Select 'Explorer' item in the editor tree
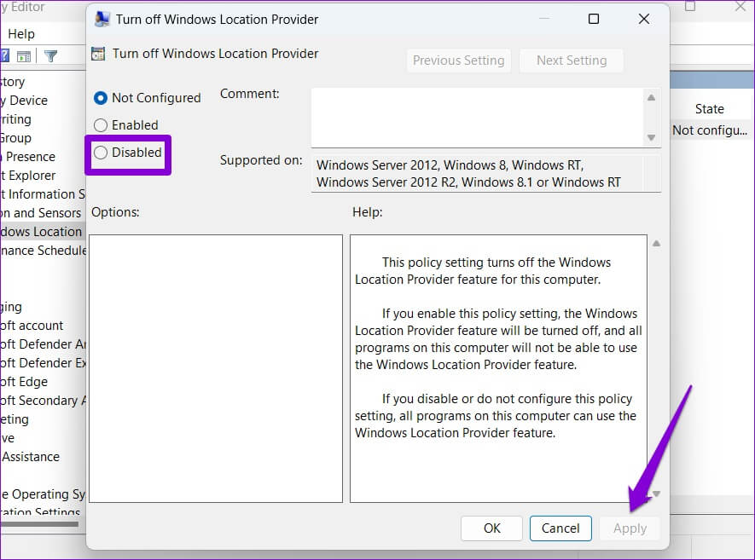 (27, 175)
